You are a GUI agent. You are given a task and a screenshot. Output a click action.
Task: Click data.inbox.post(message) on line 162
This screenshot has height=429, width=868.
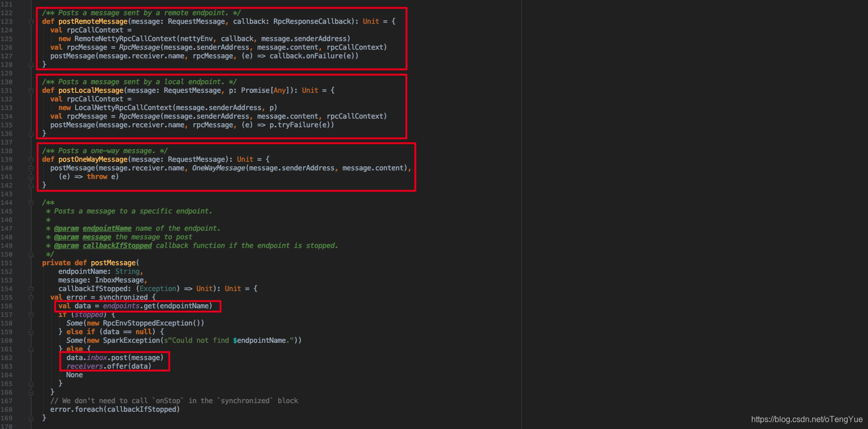pos(115,358)
